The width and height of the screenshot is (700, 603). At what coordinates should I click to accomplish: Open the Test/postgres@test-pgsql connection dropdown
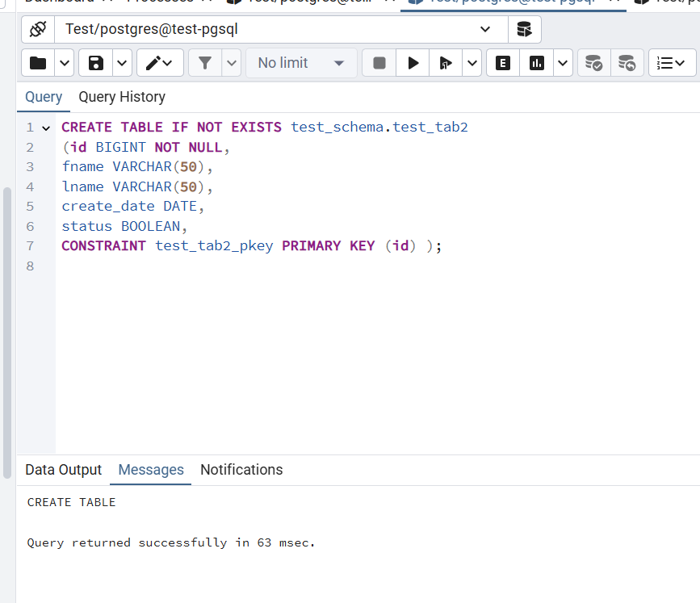click(x=281, y=29)
